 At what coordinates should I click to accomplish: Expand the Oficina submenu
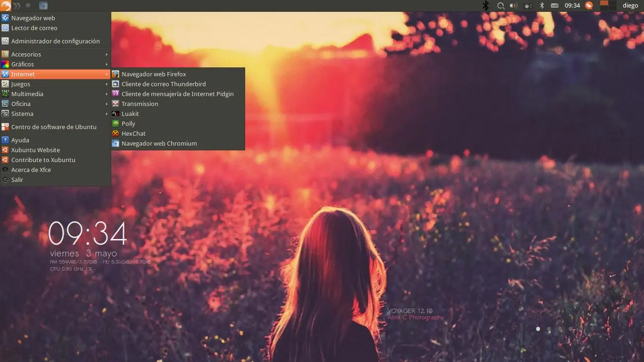click(55, 104)
